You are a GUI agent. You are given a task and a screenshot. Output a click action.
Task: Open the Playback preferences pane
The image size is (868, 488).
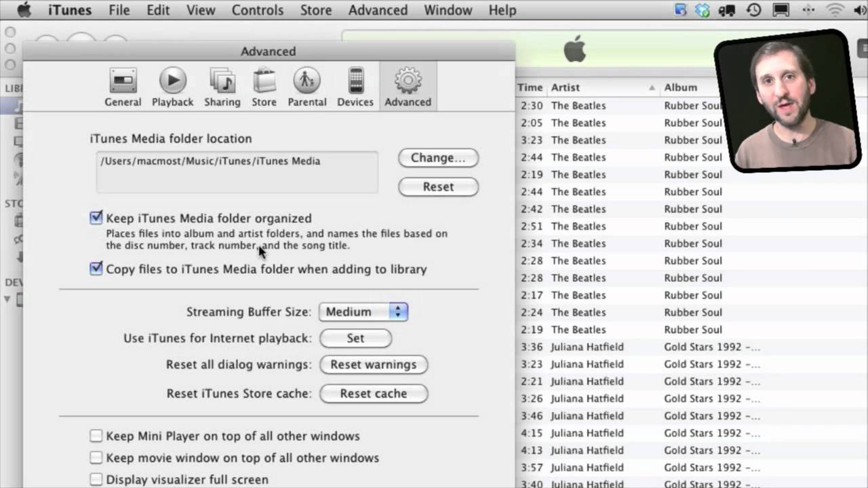pos(172,87)
